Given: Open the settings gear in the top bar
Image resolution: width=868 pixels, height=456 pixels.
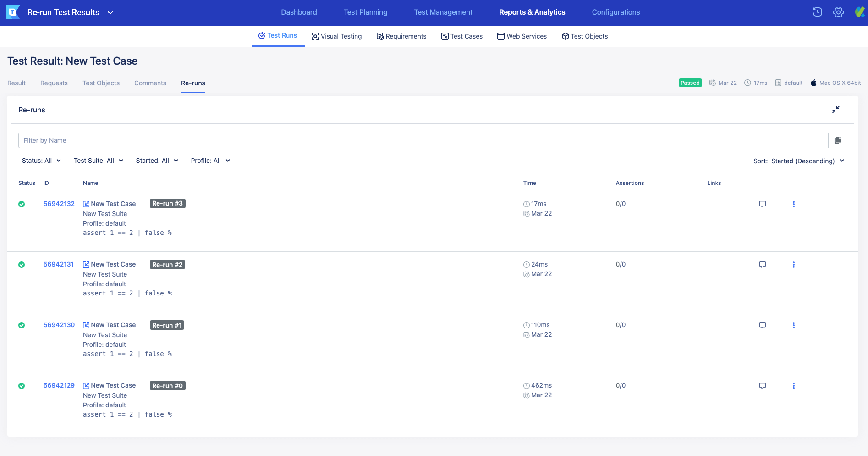Looking at the screenshot, I should (838, 12).
